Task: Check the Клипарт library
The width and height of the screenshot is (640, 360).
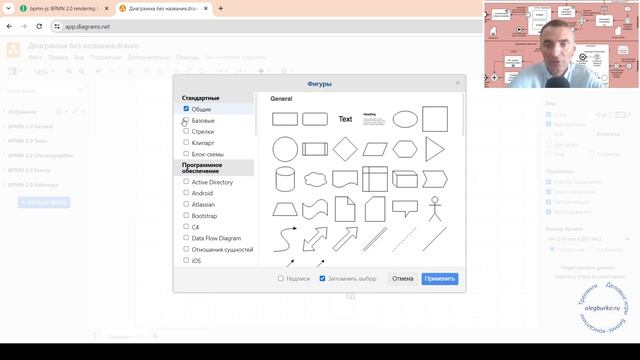Action: pyautogui.click(x=186, y=142)
